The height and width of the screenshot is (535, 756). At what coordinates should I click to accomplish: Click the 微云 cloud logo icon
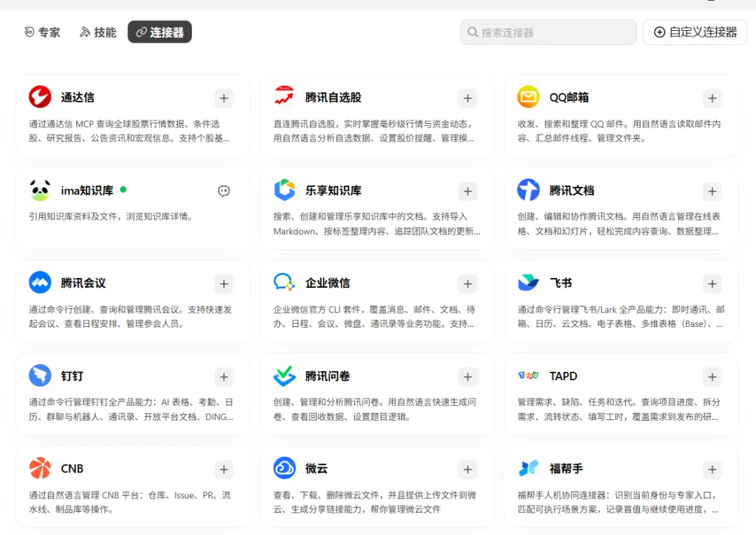(284, 468)
